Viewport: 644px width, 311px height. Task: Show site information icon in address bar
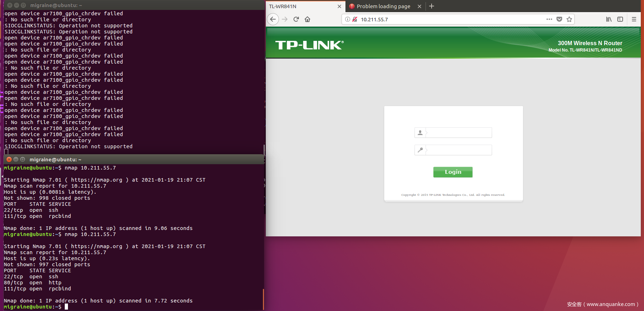click(348, 19)
